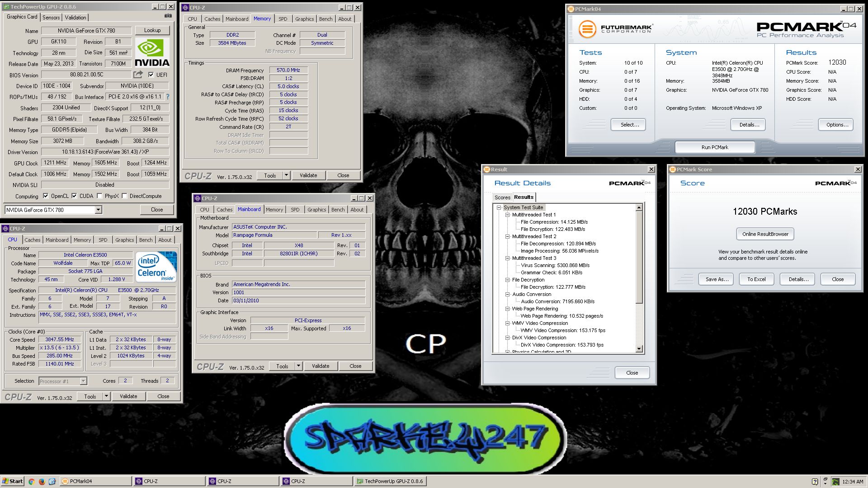
Task: Click the Online ResultBrowser button
Action: click(765, 234)
